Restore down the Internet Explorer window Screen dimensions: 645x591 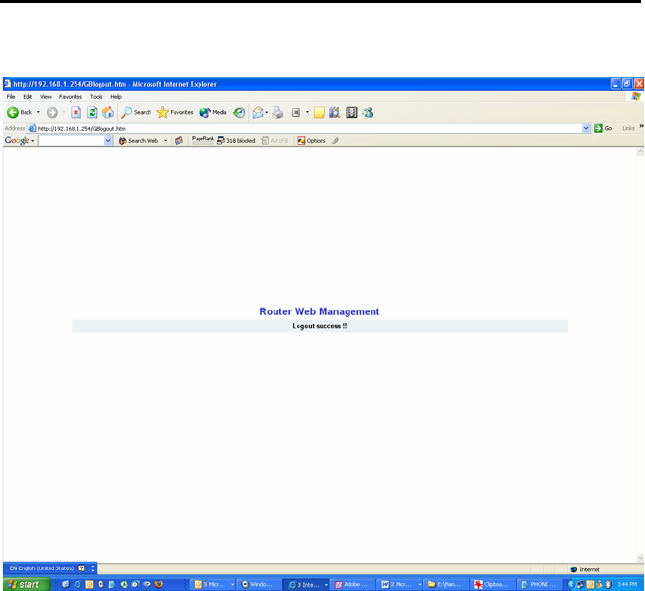tap(627, 84)
